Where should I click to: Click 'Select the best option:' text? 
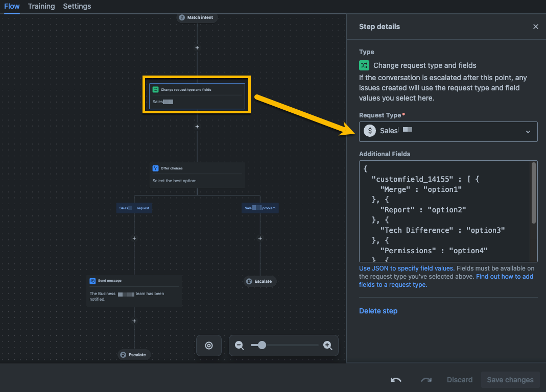(x=175, y=181)
